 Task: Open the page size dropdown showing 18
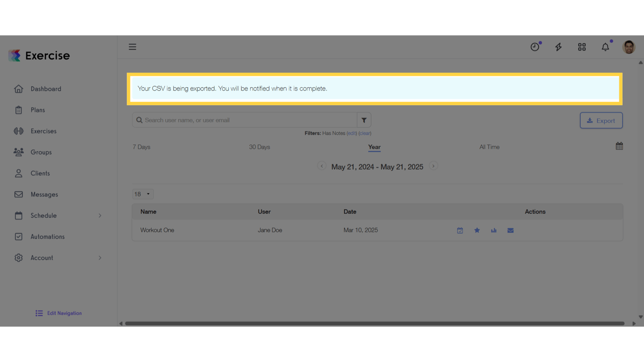(142, 194)
